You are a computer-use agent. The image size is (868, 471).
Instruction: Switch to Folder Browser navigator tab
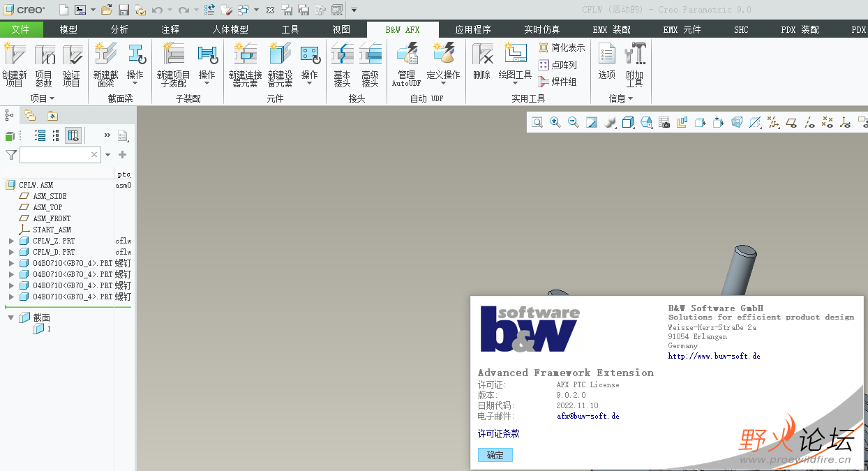point(30,115)
